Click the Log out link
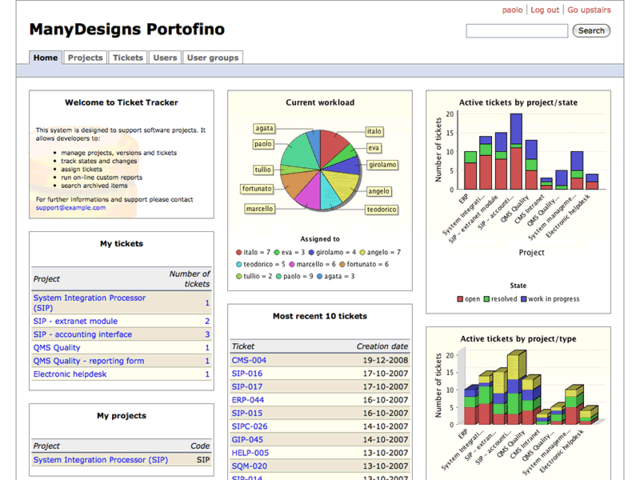Image resolution: width=640 pixels, height=480 pixels. click(545, 10)
